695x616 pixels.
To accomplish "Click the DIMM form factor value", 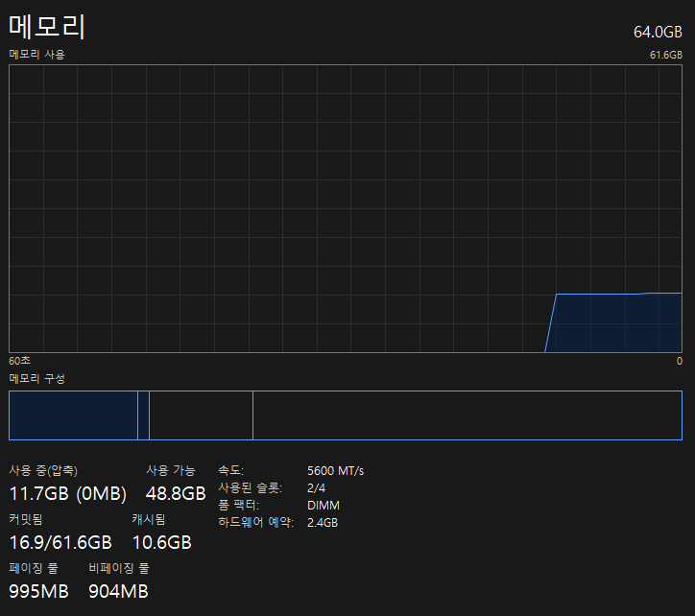I will tap(324, 506).
